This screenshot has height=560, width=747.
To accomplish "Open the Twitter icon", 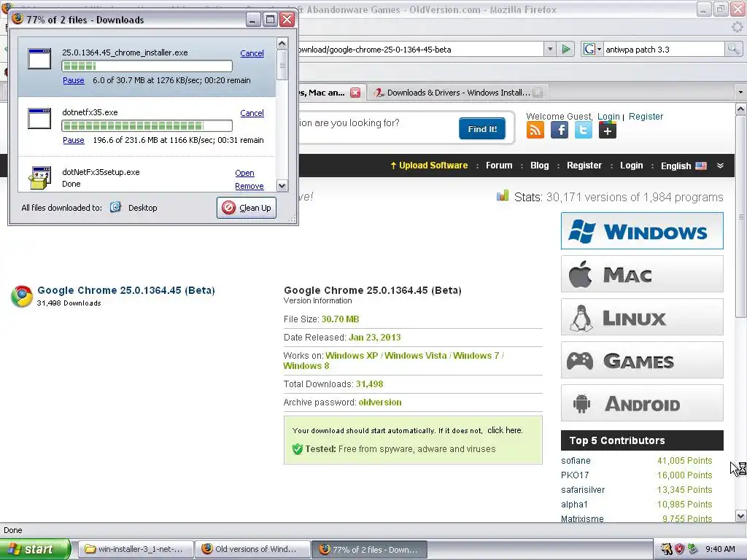I will coord(584,130).
